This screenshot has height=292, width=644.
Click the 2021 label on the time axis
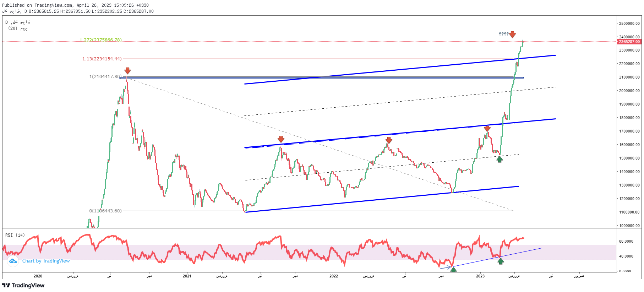[x=187, y=276]
